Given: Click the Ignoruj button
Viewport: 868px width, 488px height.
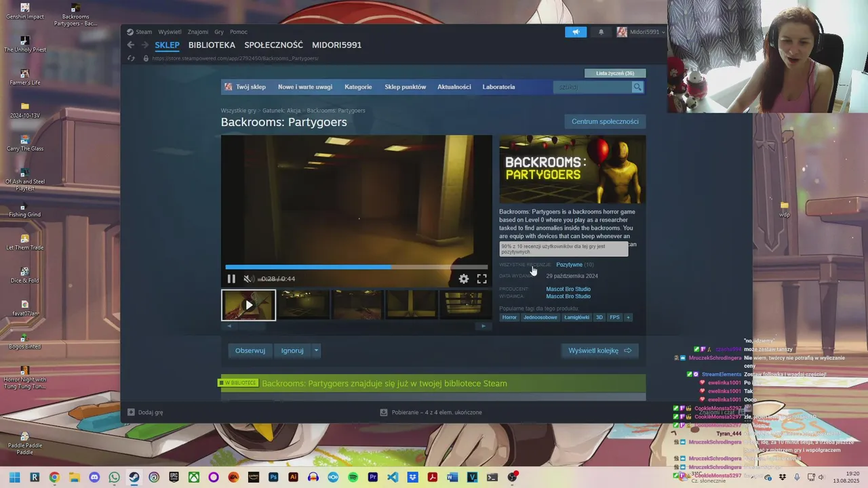Looking at the screenshot, I should (292, 350).
